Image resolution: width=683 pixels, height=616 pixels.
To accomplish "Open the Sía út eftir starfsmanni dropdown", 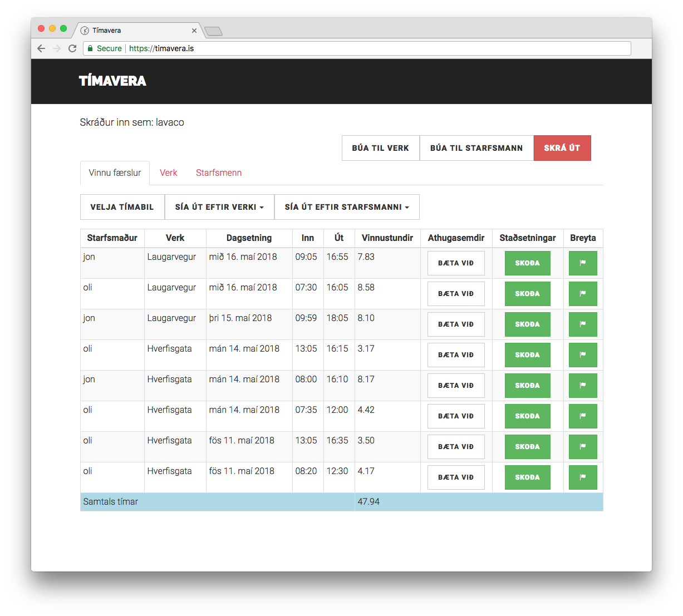I will click(x=347, y=207).
